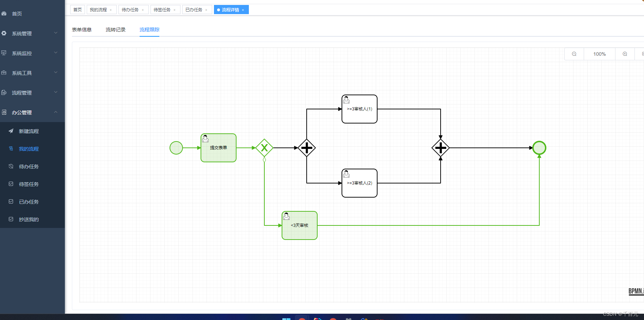Screen dimensions: 644x320
Task: Collapse the 办公管理 menu chevron
Action: pos(56,112)
